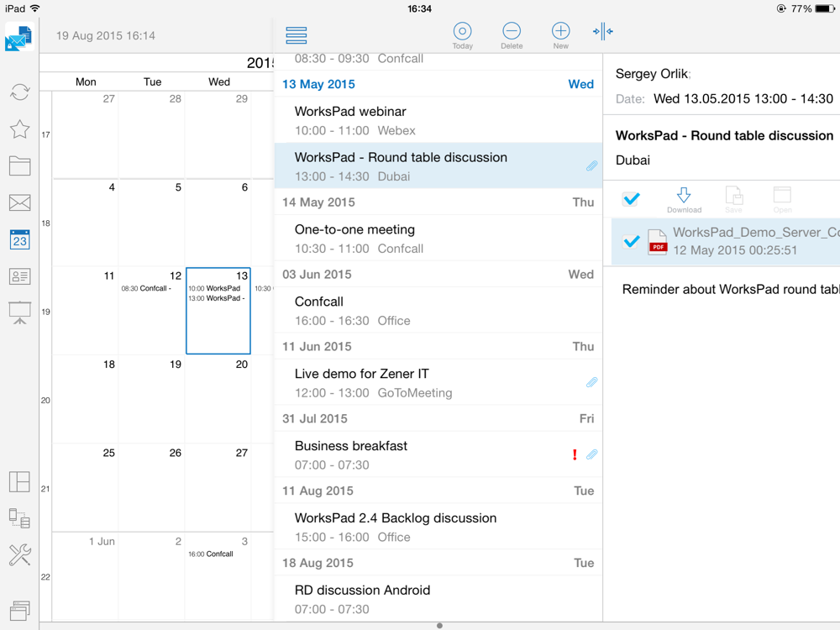Viewport: 840px width, 630px height.
Task: Tap the 13 May 2015 date header
Action: point(438,84)
